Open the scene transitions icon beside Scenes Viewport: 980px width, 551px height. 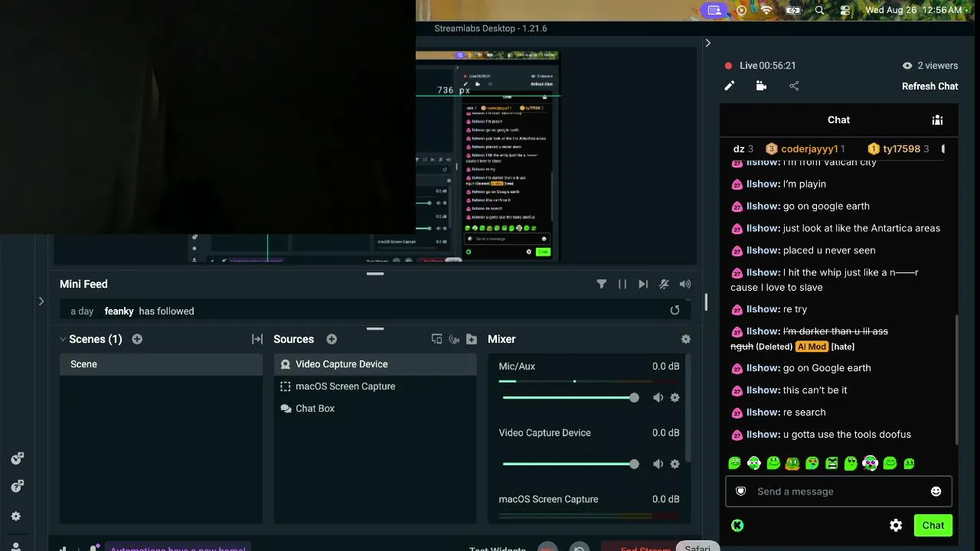point(257,339)
